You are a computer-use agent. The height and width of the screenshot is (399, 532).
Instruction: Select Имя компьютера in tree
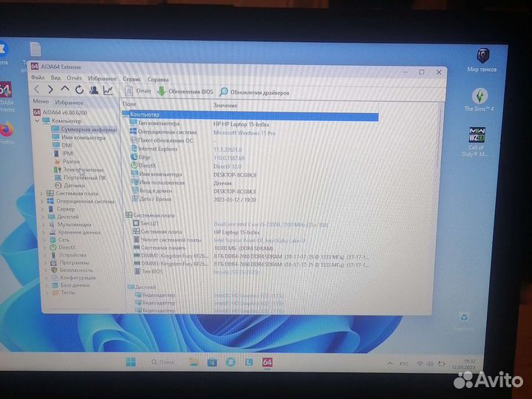[x=79, y=137]
